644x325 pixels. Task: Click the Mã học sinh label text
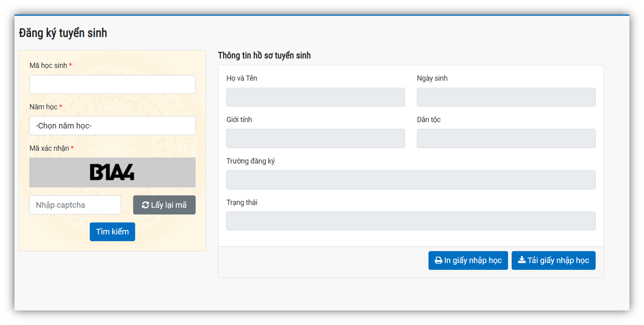[48, 65]
